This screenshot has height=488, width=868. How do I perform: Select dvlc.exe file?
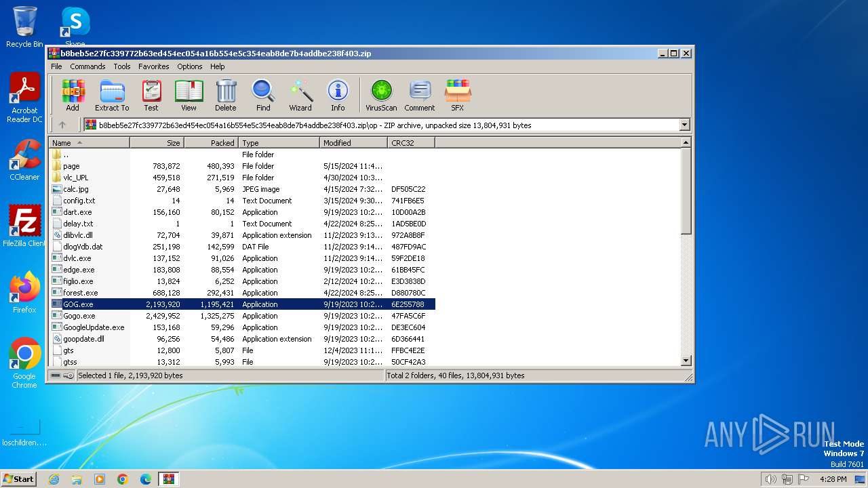pos(242,258)
